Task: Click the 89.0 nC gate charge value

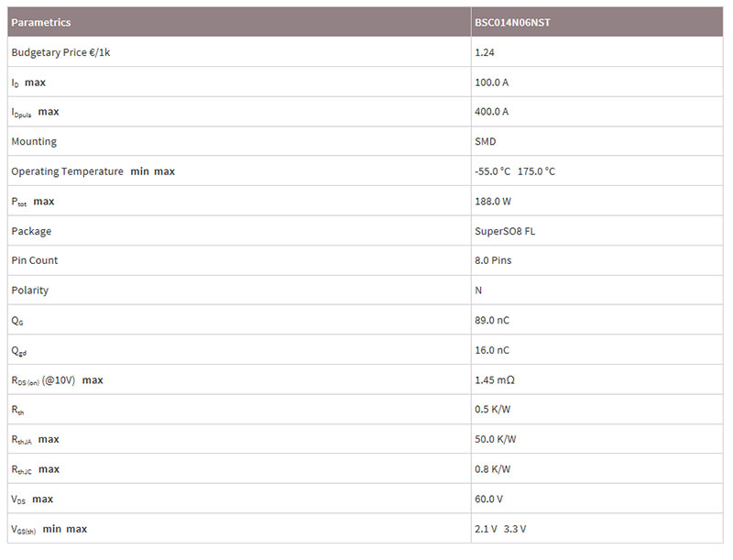Action: pos(492,320)
